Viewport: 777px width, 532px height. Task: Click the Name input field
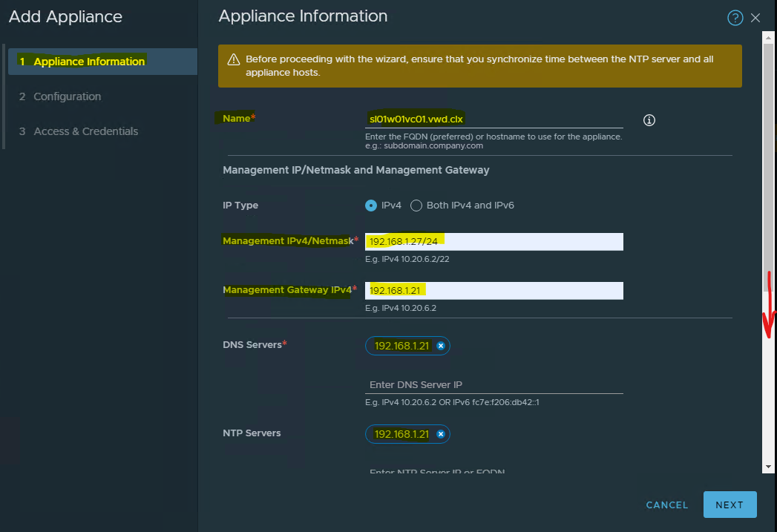coord(494,119)
